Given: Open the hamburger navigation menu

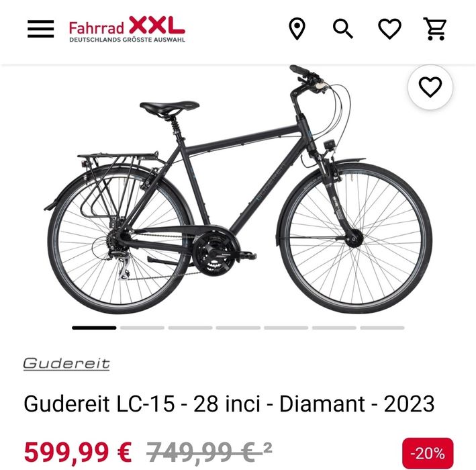Looking at the screenshot, I should click(x=41, y=29).
